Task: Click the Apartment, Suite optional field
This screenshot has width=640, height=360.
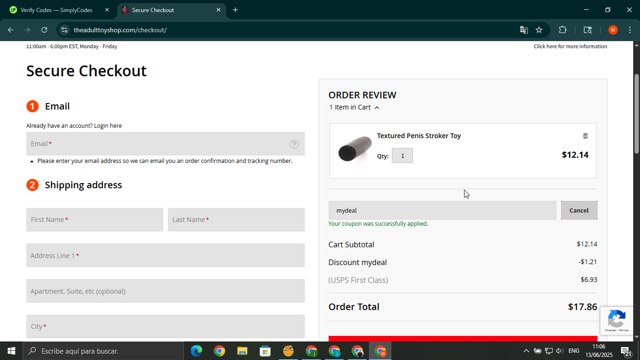Action: tap(165, 291)
